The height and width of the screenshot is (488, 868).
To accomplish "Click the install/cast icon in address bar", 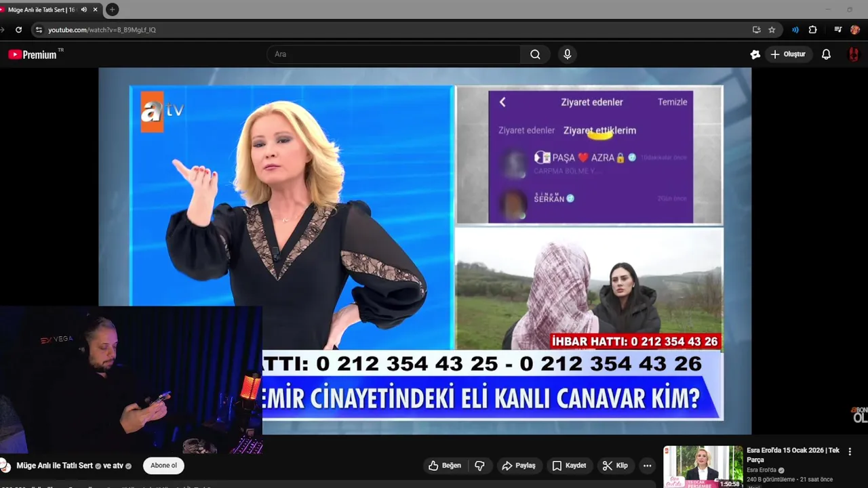I will (x=756, y=30).
